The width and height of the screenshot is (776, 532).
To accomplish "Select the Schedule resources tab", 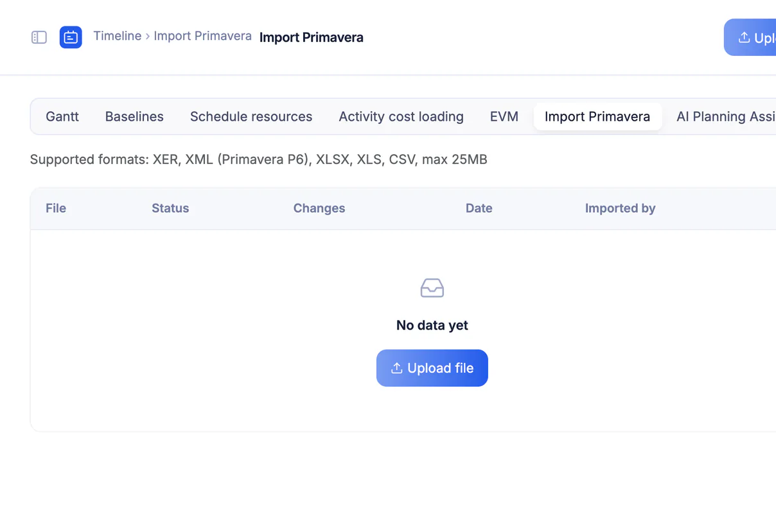I will (251, 116).
